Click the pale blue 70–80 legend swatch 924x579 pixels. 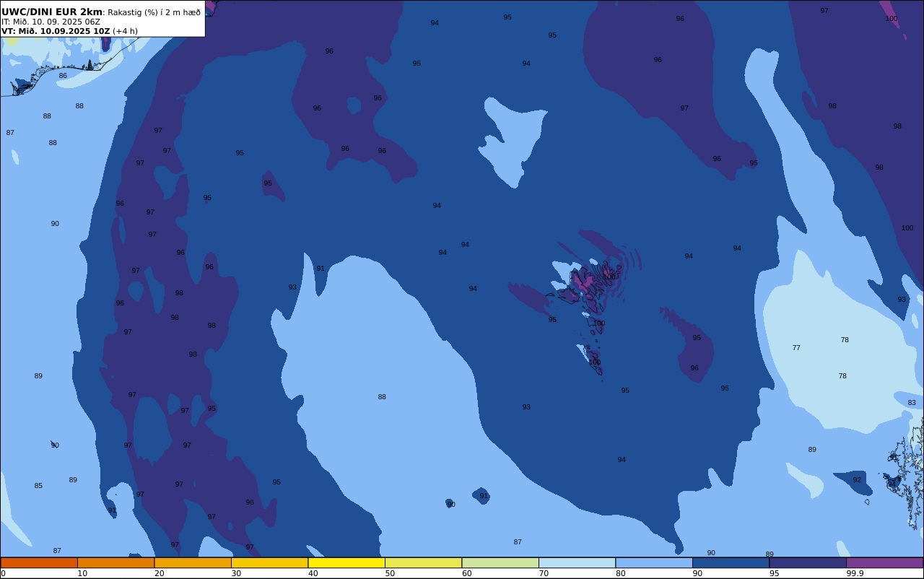(577, 562)
